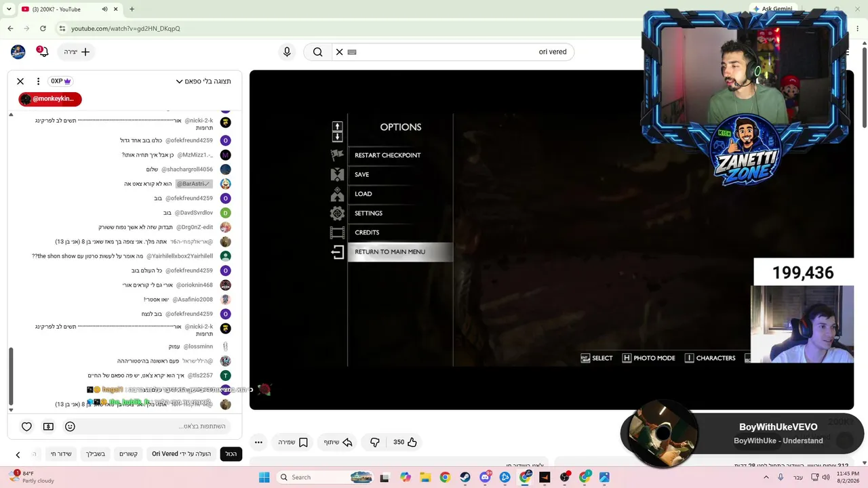The height and width of the screenshot is (488, 868).
Task: Open a new browser tab
Action: point(132,9)
